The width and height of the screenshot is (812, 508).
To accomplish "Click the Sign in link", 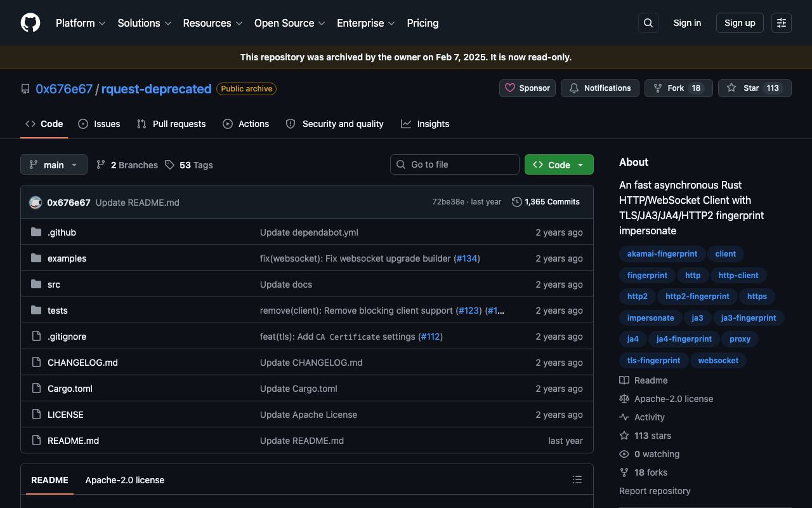I will [x=687, y=23].
